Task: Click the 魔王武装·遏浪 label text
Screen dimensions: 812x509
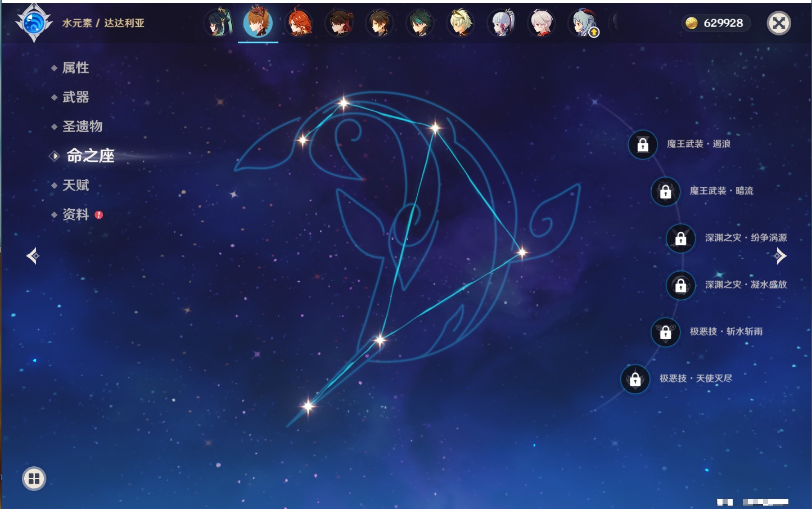Action: coord(699,144)
